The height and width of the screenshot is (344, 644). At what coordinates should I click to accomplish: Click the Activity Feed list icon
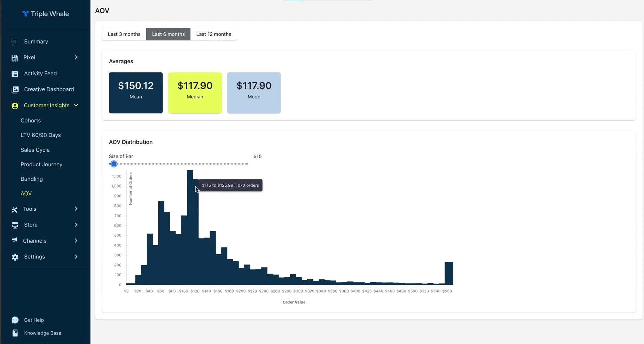coord(14,74)
